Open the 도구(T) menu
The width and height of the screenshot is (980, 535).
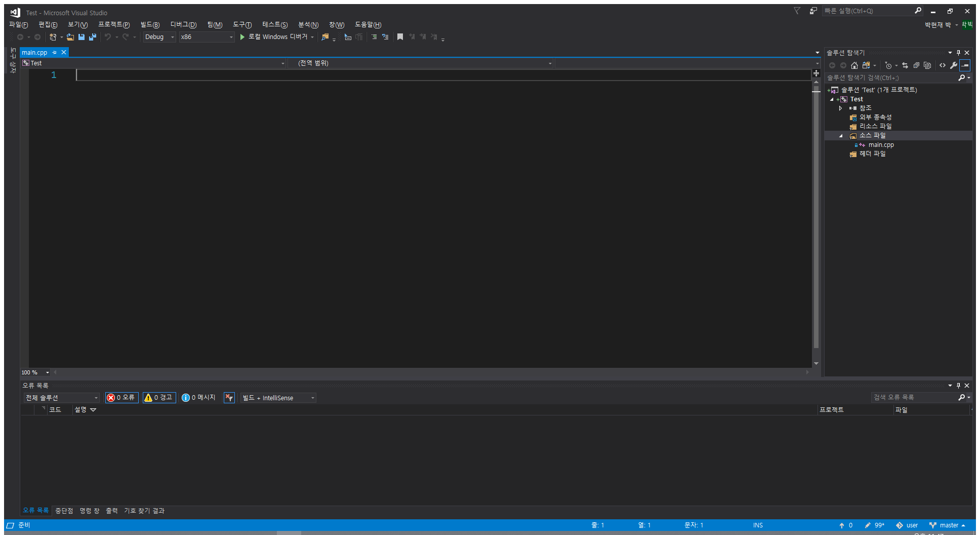pyautogui.click(x=242, y=24)
